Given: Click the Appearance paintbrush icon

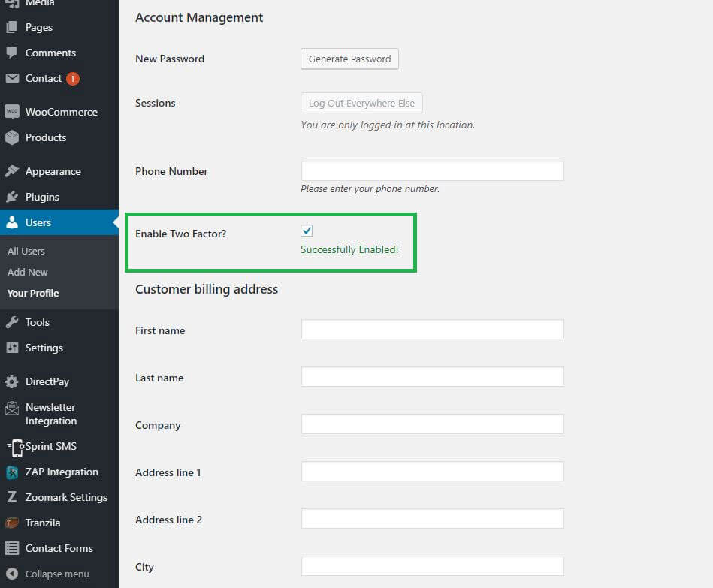Looking at the screenshot, I should pyautogui.click(x=12, y=171).
